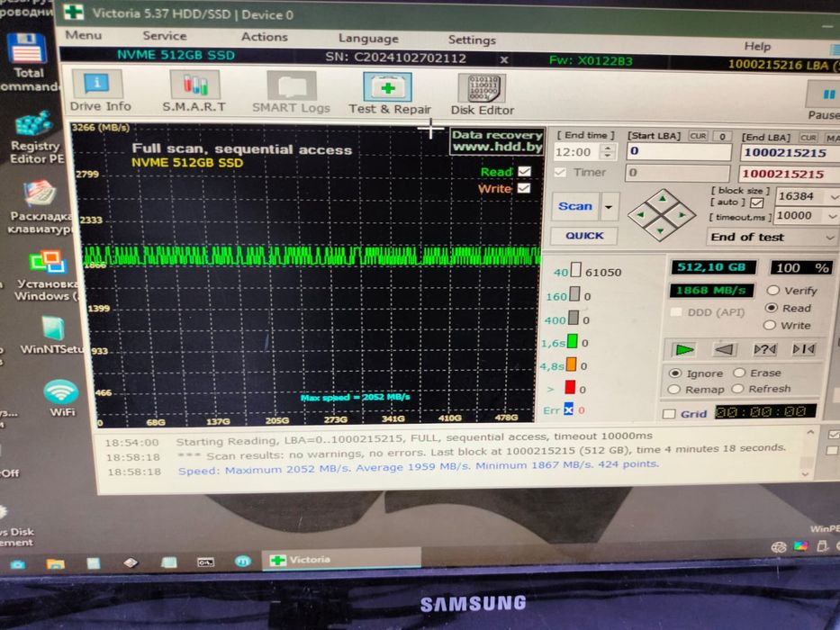
Task: Click Start LBA CUR button
Action: (x=698, y=136)
